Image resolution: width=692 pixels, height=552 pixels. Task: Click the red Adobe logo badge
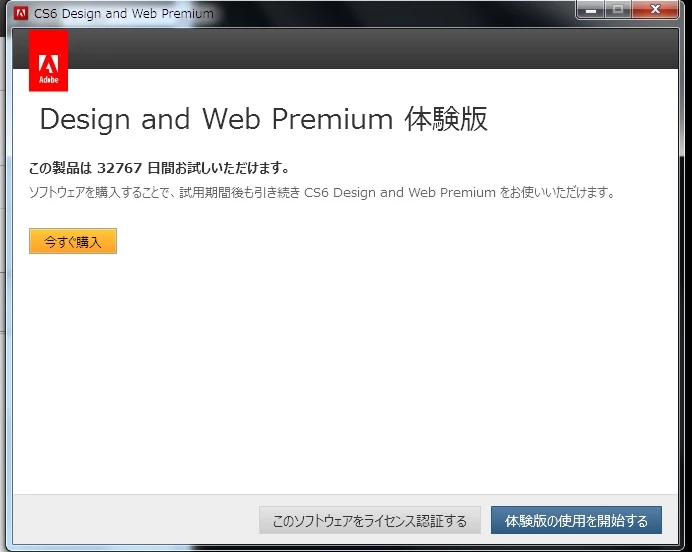tap(49, 60)
